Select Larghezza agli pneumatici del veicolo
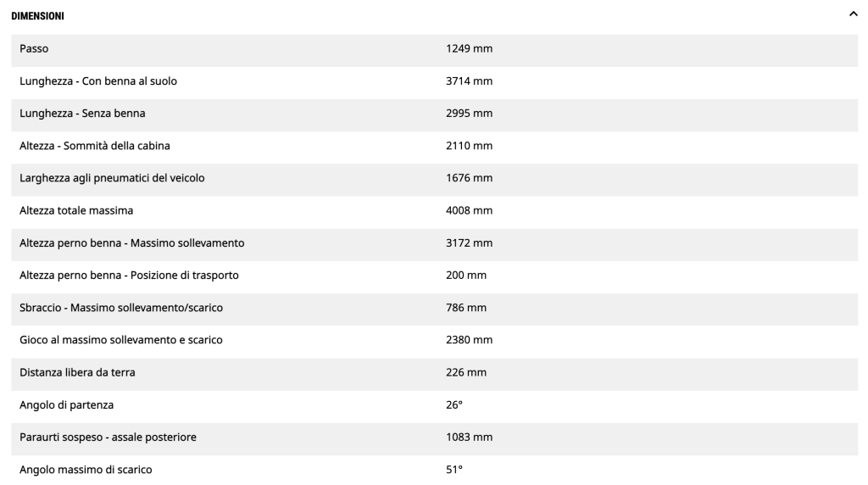The image size is (868, 485). (x=112, y=178)
